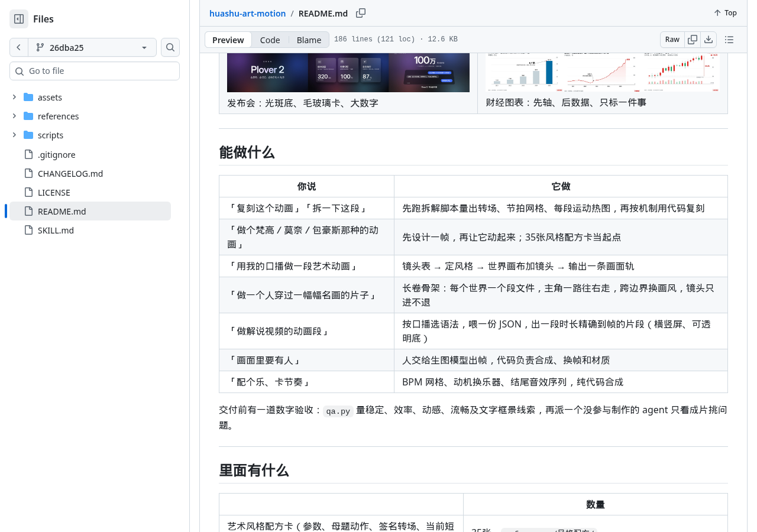The image size is (757, 532).
Task: Expand the references folder chevron
Action: (x=14, y=116)
